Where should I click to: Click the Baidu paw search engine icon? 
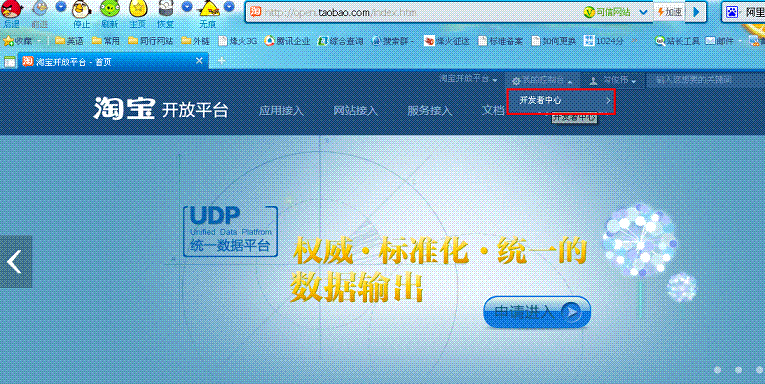(732, 12)
